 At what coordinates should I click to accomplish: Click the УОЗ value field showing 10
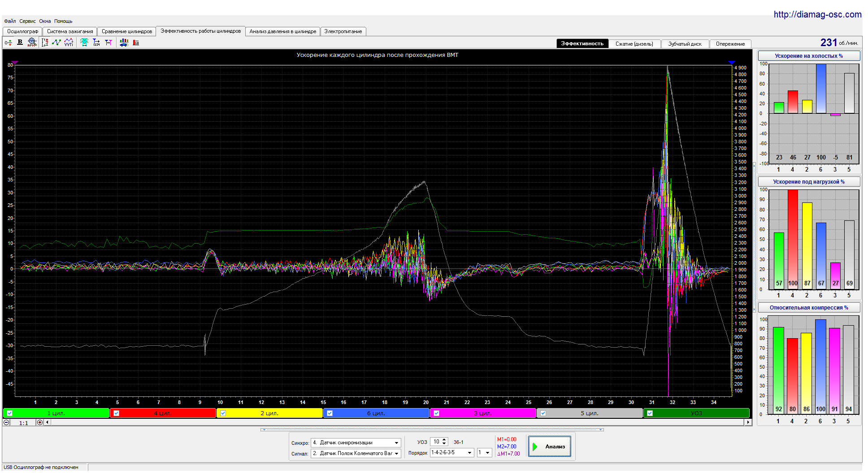click(436, 442)
